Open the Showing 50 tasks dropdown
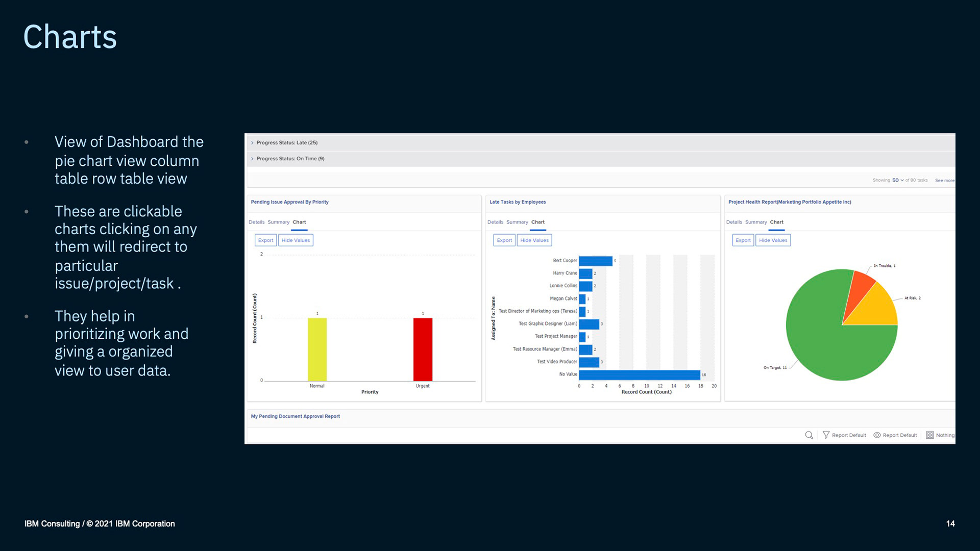 (x=898, y=180)
